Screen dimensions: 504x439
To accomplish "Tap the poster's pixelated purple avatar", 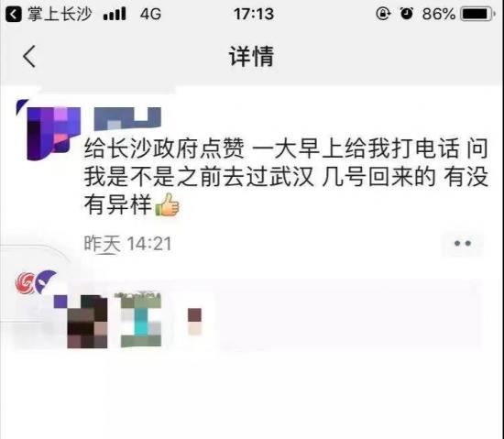I will (x=49, y=132).
